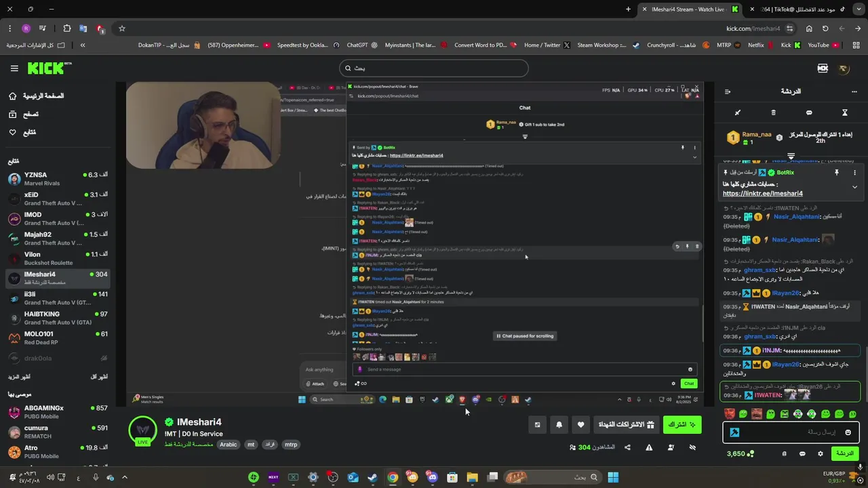Open the linktr.ee/Imeshari4 link
The width and height of the screenshot is (868, 488).
pyautogui.click(x=763, y=194)
